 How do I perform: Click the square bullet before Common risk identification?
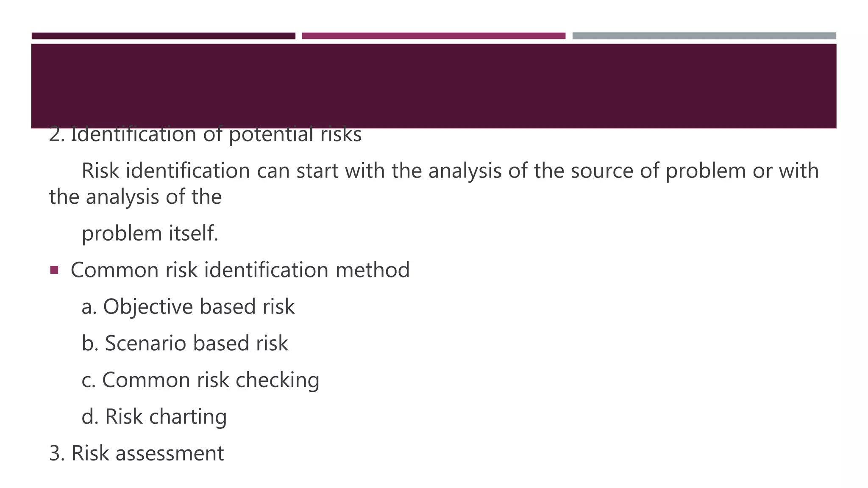coord(54,270)
